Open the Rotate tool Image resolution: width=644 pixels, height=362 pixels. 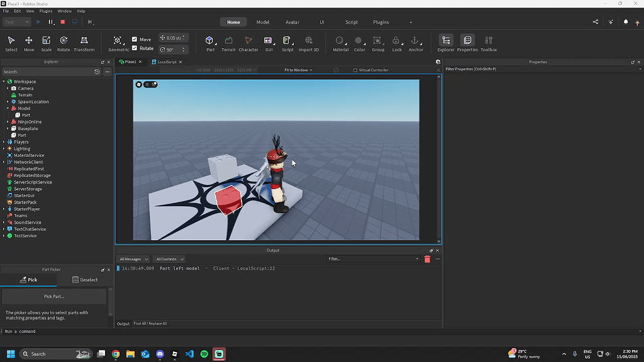coord(64,43)
